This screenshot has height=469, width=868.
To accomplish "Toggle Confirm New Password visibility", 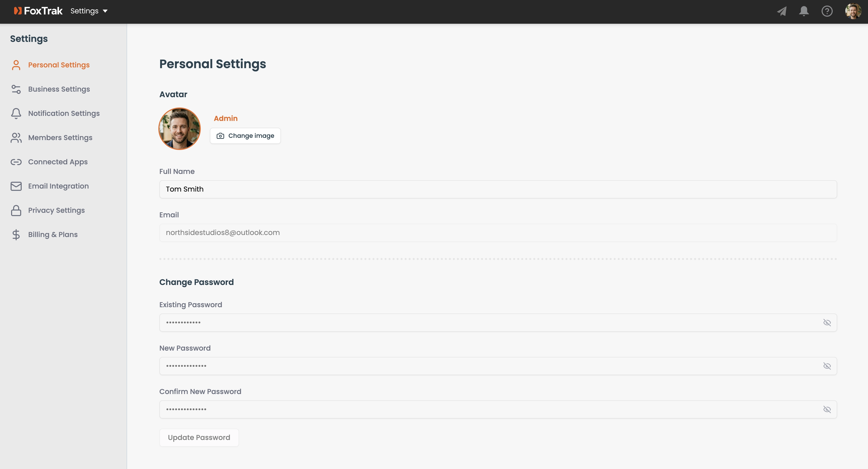I will point(827,410).
